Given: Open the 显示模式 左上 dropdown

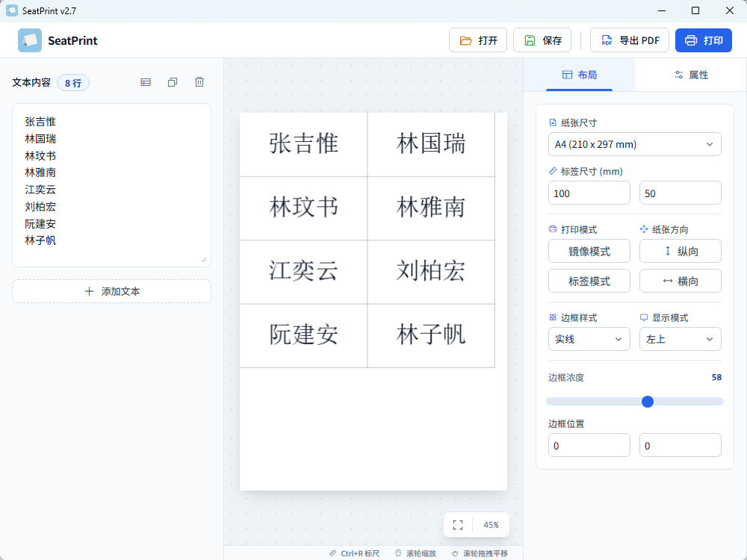Looking at the screenshot, I should point(680,339).
